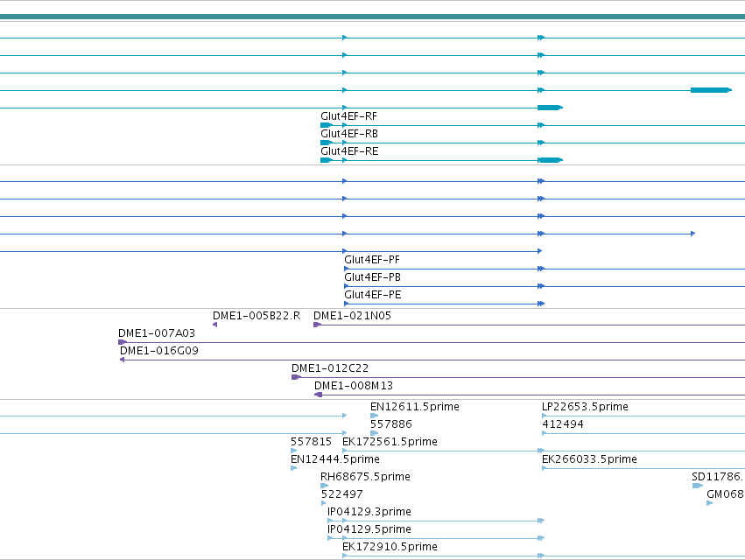Click the teal scale bar at top
Viewport: 745px width, 560px height.
point(373,17)
